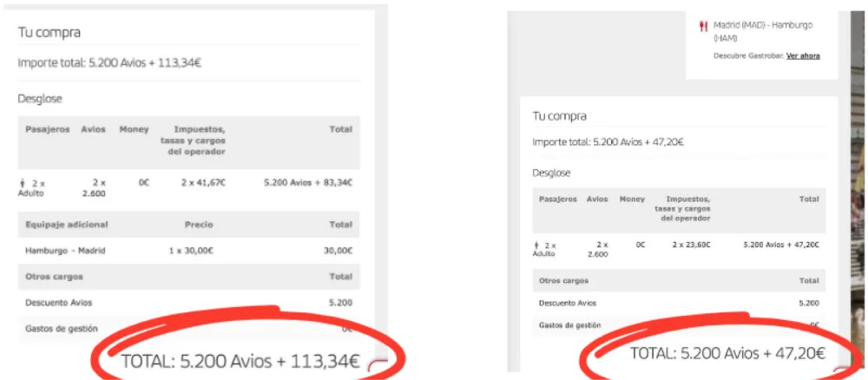Image resolution: width=868 pixels, height=380 pixels.
Task: Click the 'Precio' column header
Action: coord(199,225)
